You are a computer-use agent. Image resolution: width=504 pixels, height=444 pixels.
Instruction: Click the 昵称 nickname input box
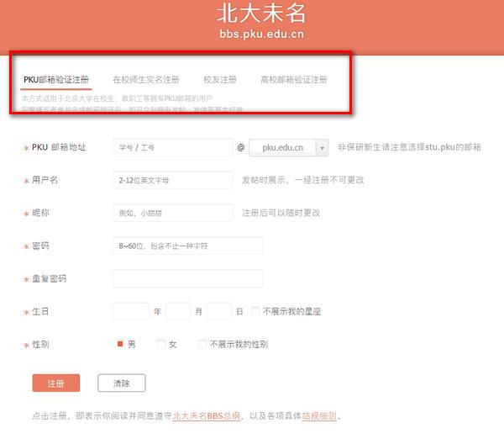click(172, 213)
